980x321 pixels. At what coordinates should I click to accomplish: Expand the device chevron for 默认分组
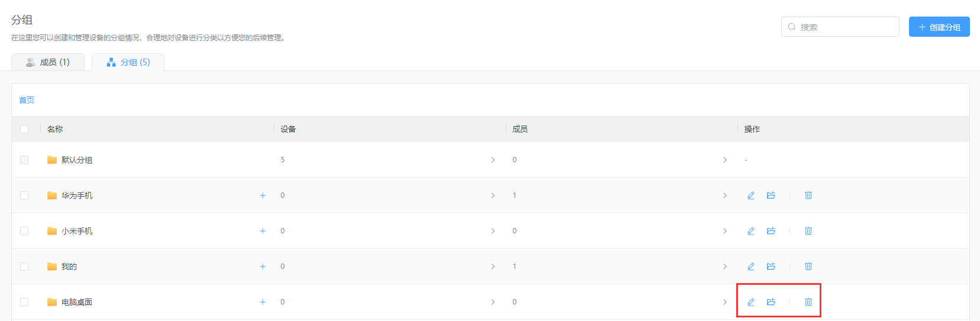[493, 160]
